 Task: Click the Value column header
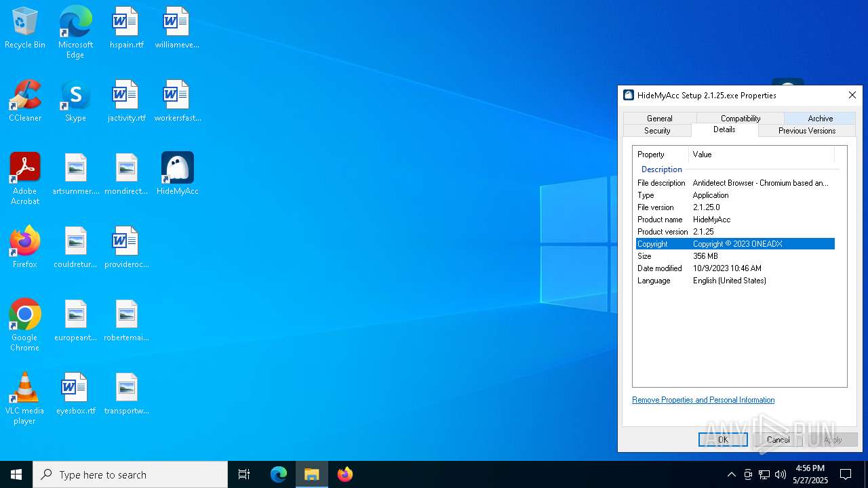tap(762, 155)
